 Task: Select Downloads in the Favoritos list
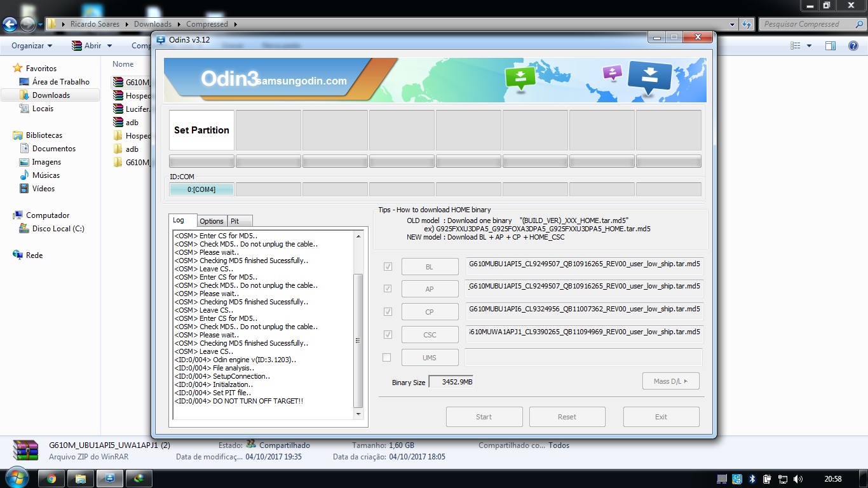click(50, 95)
